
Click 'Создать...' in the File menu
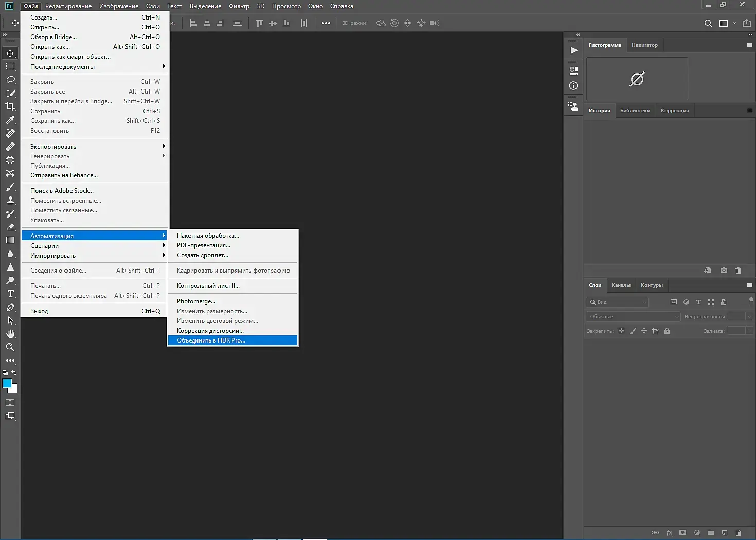coord(95,17)
